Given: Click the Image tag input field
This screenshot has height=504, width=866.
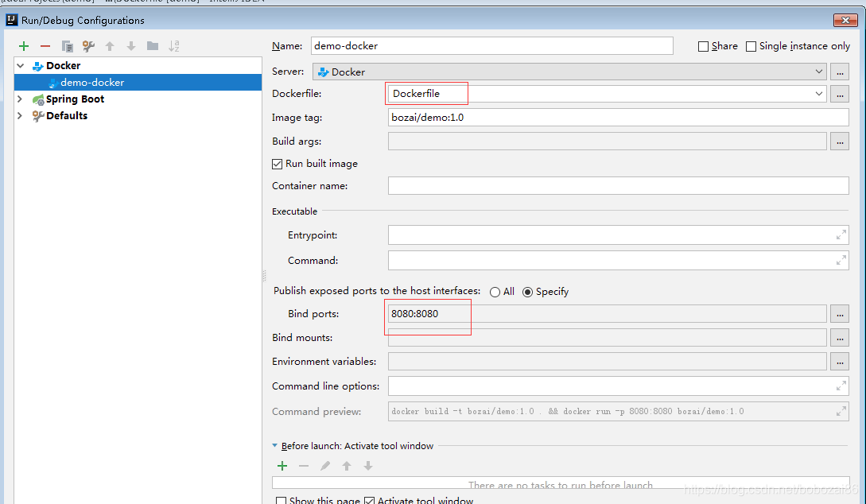Looking at the screenshot, I should pos(618,118).
